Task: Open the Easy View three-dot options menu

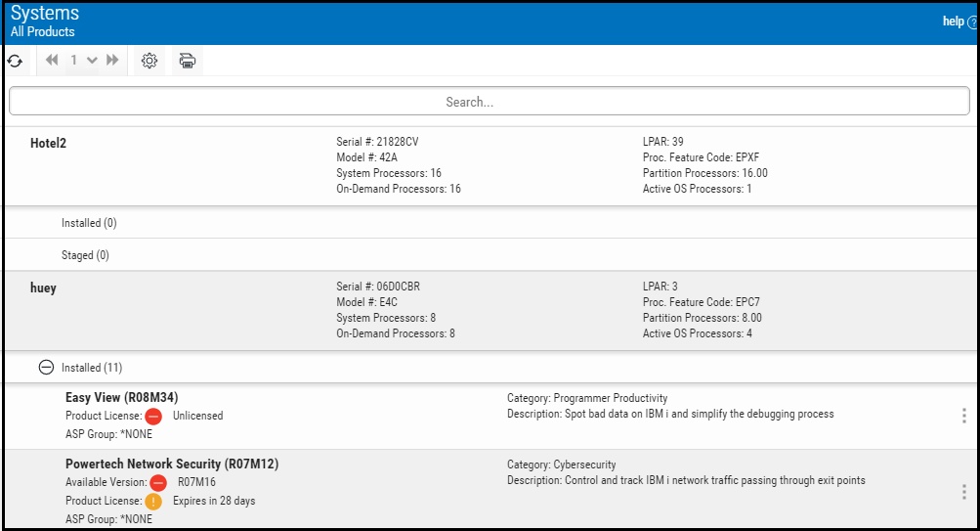Action: pos(964,416)
